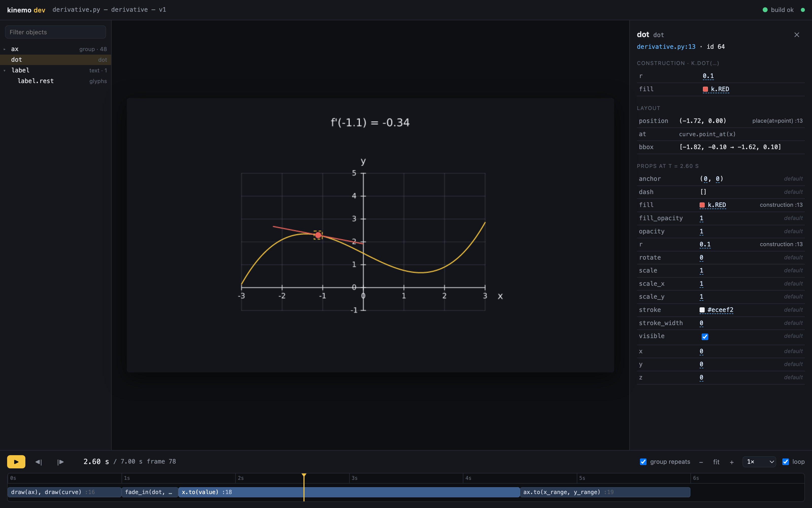The height and width of the screenshot is (508, 812).
Task: Click the place(at=point) :13 source reference
Action: (x=777, y=121)
